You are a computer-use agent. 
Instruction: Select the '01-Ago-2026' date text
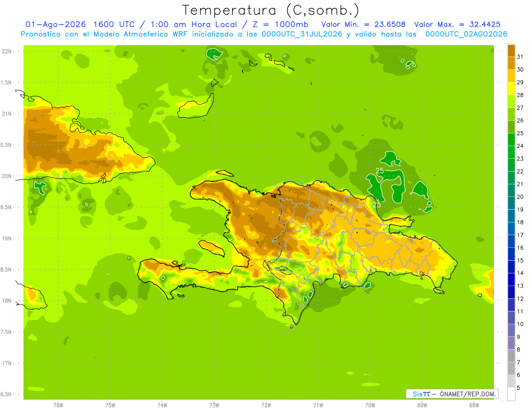pos(55,24)
